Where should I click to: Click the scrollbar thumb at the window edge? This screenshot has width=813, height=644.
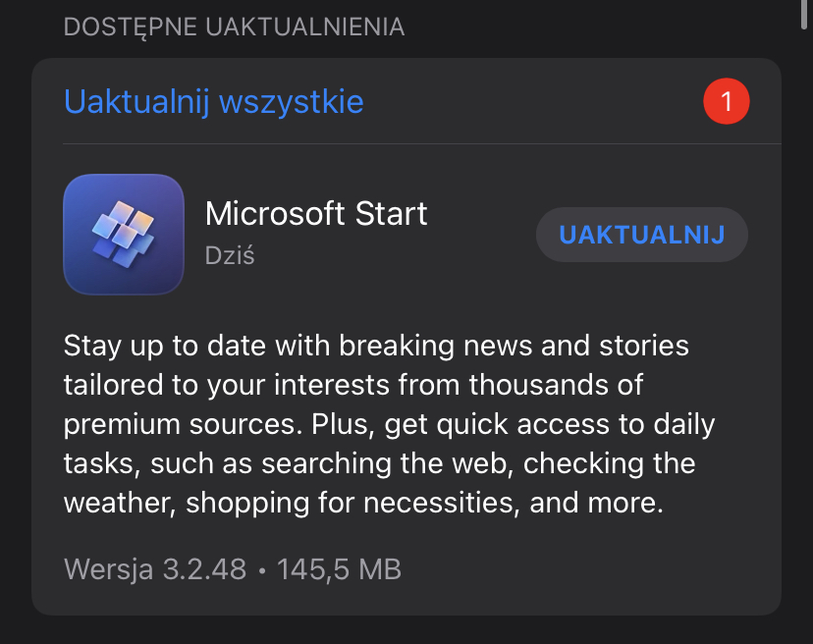pyautogui.click(x=805, y=15)
